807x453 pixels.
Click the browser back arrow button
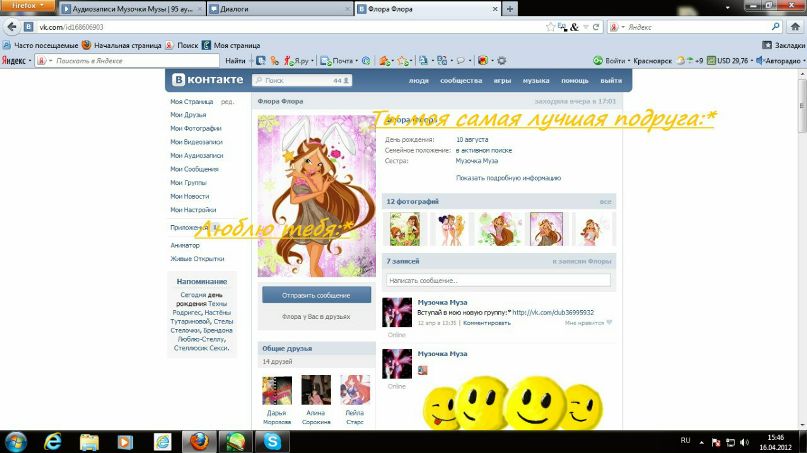tap(12, 27)
